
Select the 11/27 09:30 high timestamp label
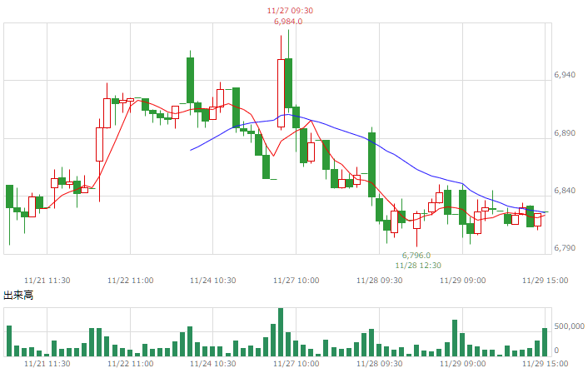pos(290,11)
